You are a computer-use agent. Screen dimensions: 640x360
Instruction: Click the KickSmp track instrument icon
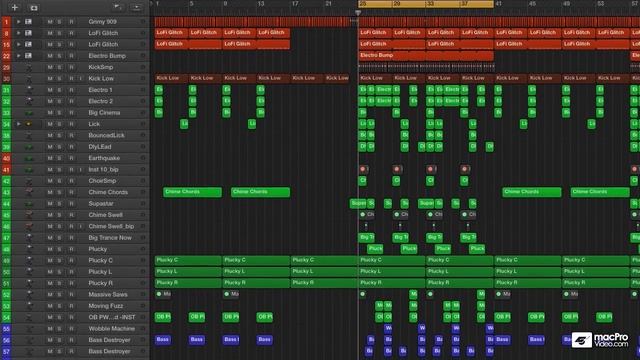click(29, 67)
